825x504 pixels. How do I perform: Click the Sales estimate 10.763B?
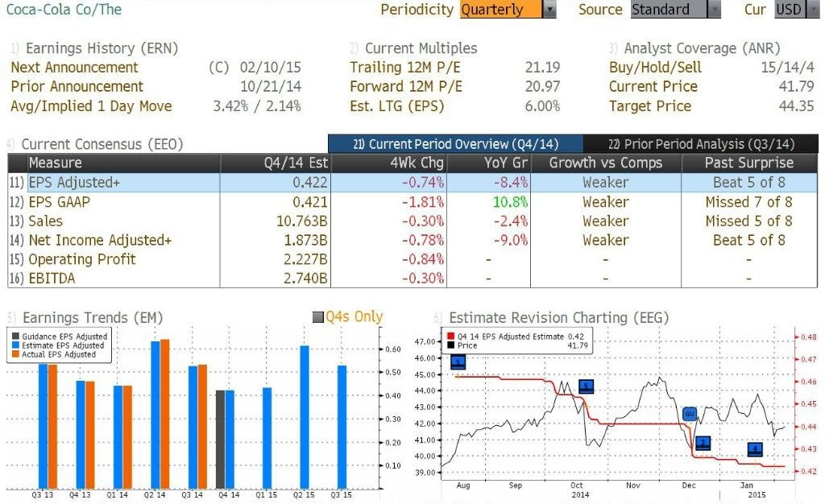[302, 221]
